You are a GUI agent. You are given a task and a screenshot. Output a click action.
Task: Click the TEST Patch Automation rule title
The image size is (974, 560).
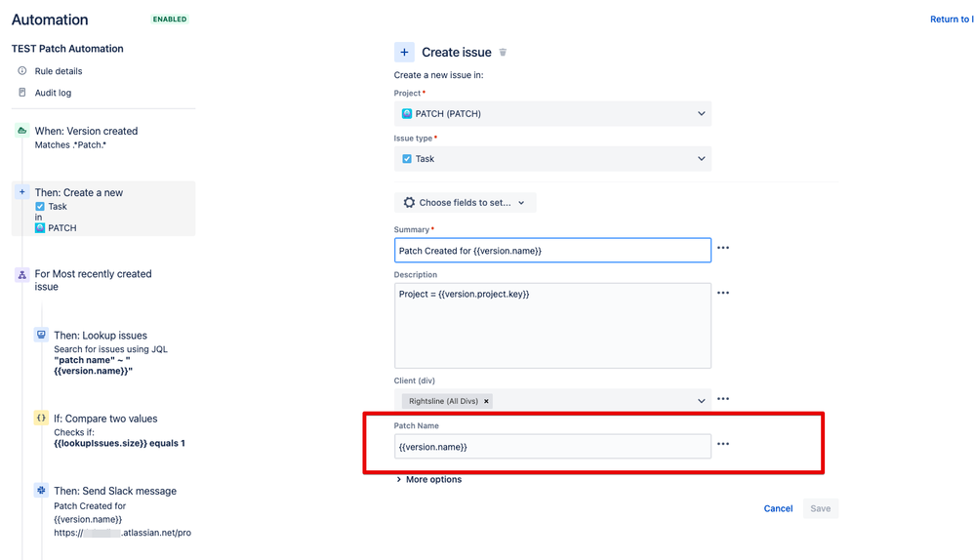(x=67, y=49)
